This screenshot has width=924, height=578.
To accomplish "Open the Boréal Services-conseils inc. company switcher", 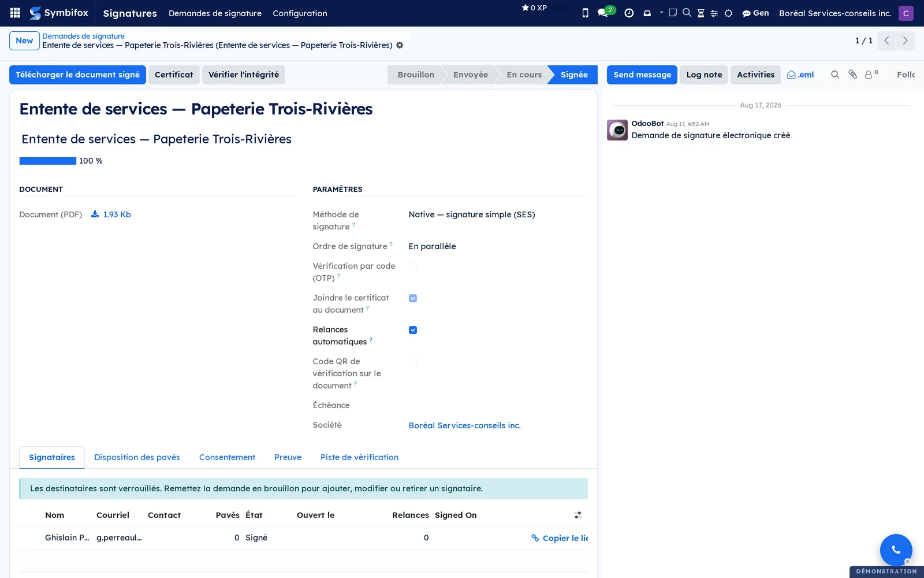I will point(835,13).
